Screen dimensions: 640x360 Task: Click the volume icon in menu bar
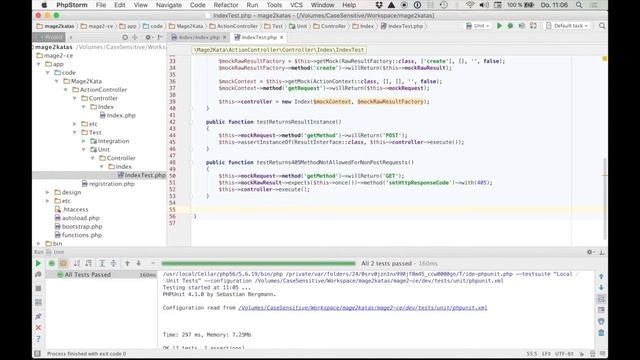point(484,5)
